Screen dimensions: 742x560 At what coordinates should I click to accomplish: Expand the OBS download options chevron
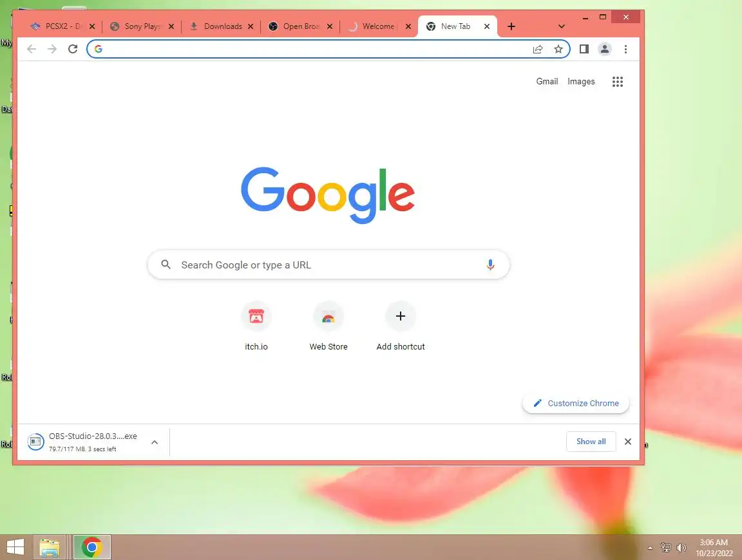(x=155, y=442)
